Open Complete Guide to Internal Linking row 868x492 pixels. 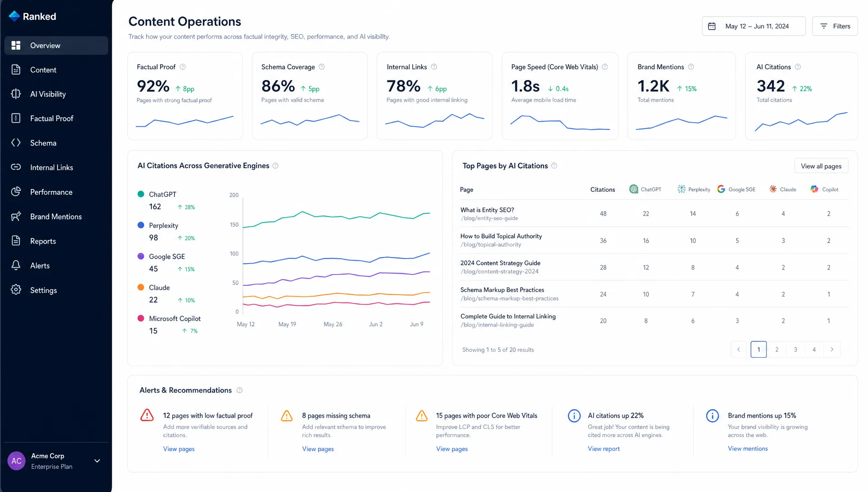[654, 321]
